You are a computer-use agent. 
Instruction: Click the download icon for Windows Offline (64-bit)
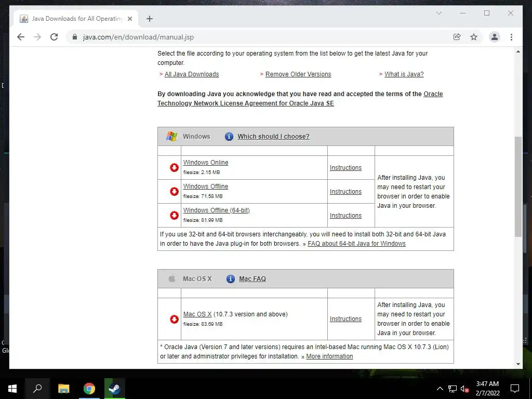[174, 216]
